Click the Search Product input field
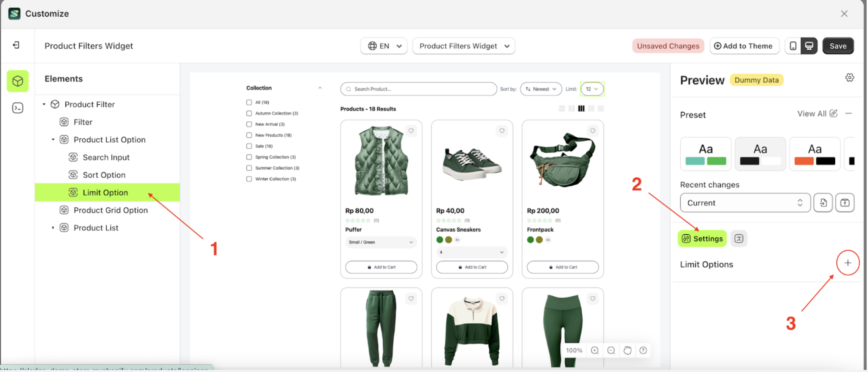 tap(418, 89)
